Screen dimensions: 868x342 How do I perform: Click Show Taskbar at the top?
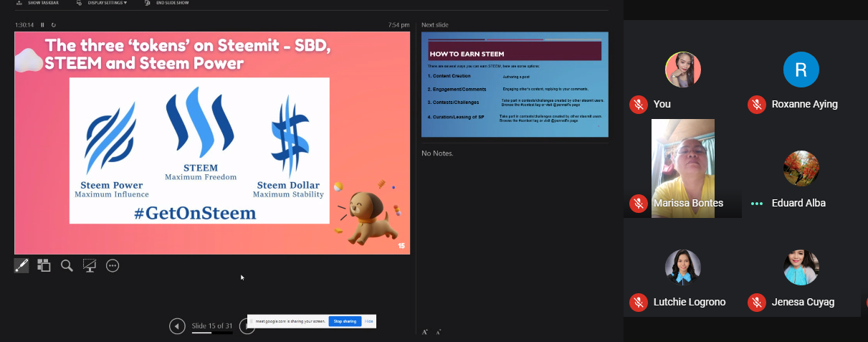coord(38,3)
